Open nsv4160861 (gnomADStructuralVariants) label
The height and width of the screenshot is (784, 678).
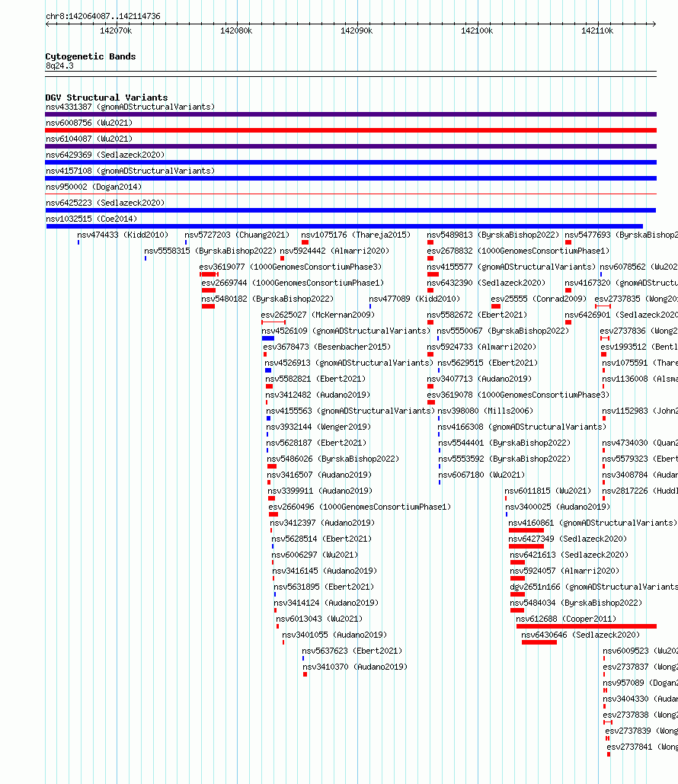(593, 523)
